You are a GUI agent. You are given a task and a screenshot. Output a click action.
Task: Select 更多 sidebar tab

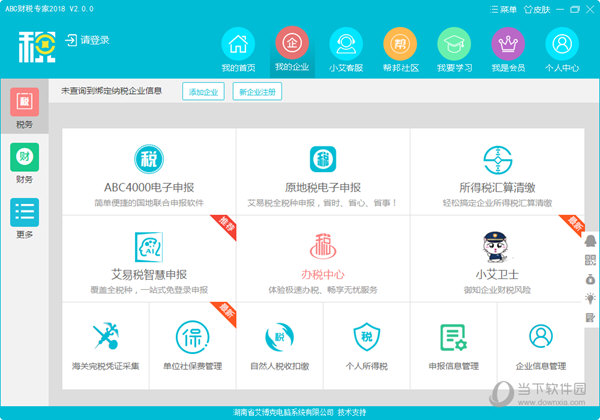tap(24, 218)
